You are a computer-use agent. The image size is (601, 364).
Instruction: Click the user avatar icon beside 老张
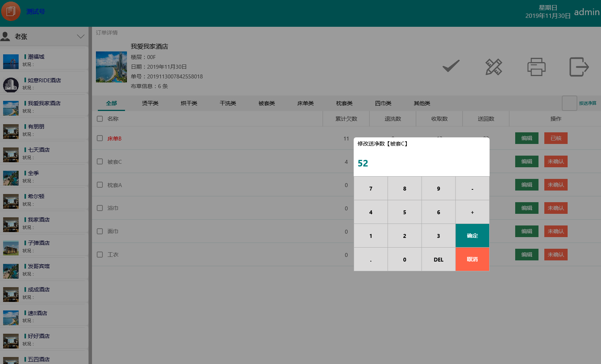pos(5,36)
